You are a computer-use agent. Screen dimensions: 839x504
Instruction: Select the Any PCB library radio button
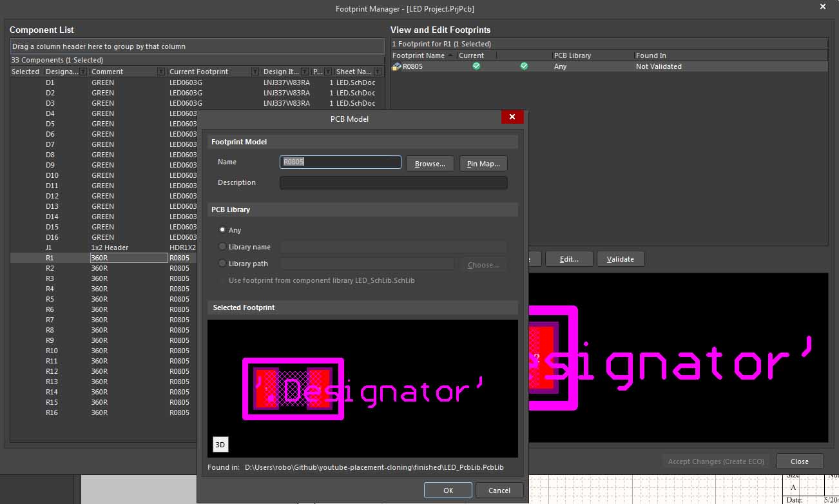222,230
